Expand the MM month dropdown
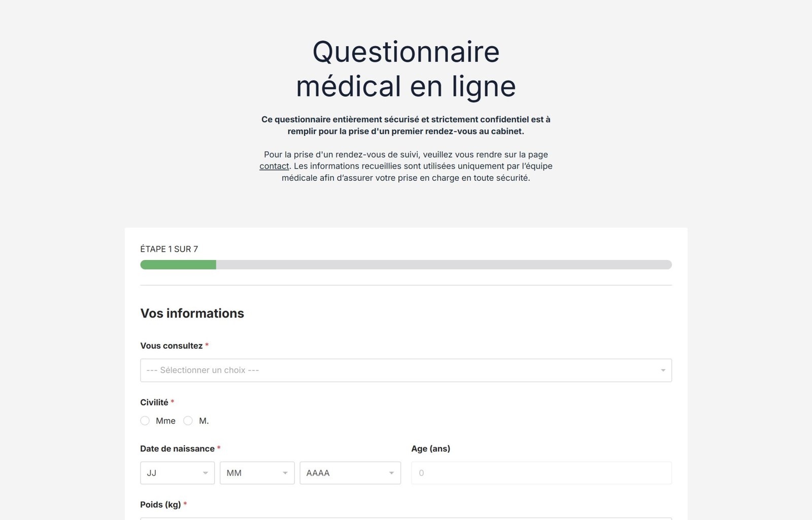 tap(257, 473)
